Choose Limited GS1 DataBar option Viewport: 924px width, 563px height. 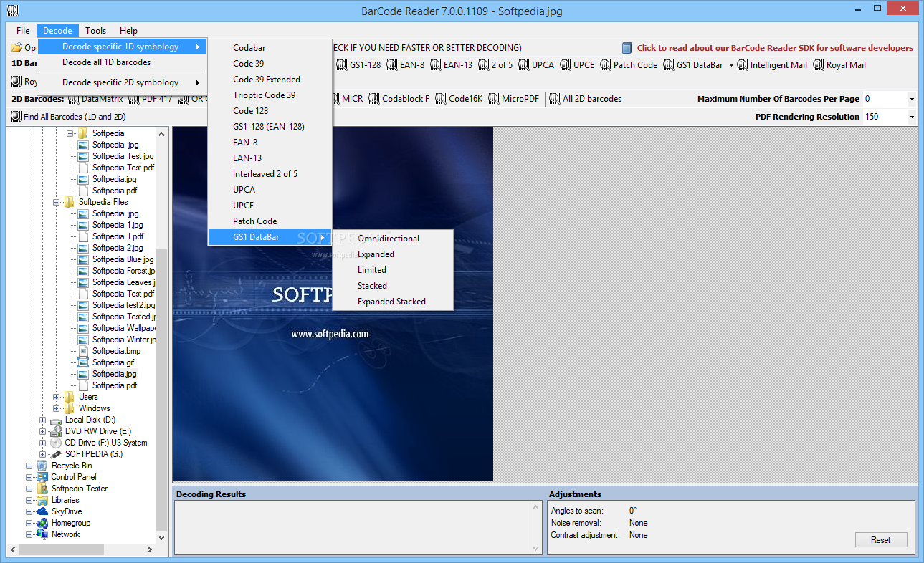click(x=393, y=270)
